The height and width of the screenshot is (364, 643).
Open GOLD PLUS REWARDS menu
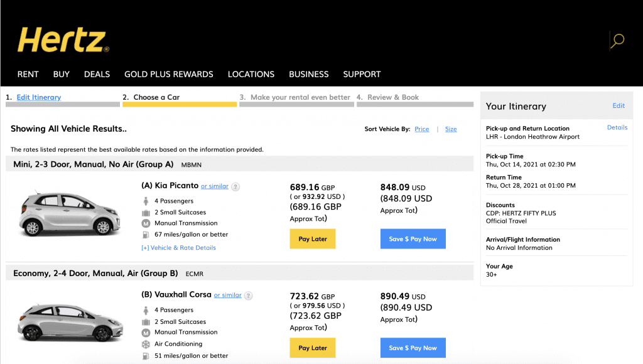click(x=168, y=74)
